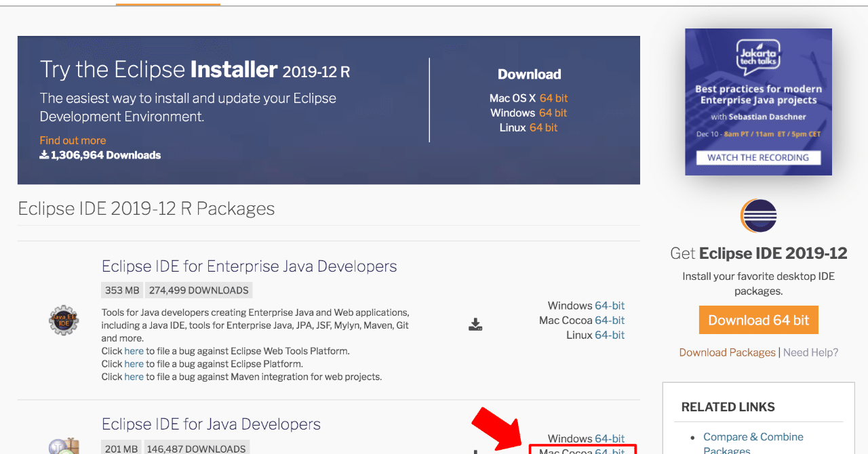The height and width of the screenshot is (454, 868).
Task: Click the 353 MB size badge
Action: [122, 290]
